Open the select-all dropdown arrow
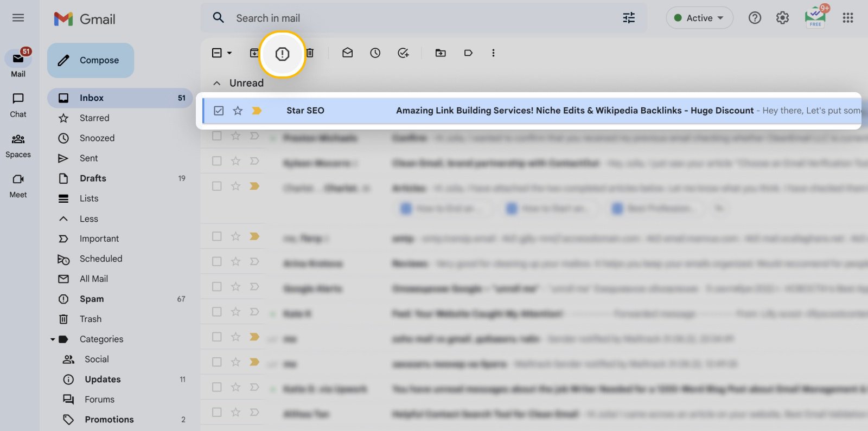 point(229,53)
